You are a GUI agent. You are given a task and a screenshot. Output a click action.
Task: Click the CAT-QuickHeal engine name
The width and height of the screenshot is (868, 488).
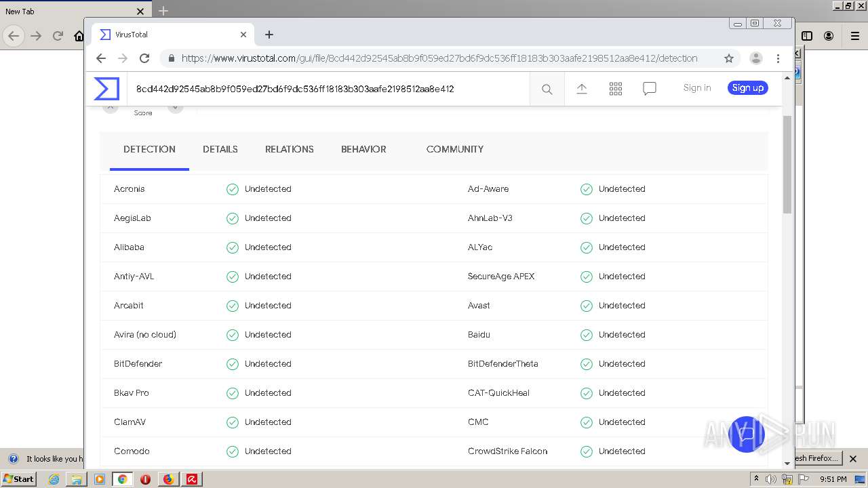498,393
